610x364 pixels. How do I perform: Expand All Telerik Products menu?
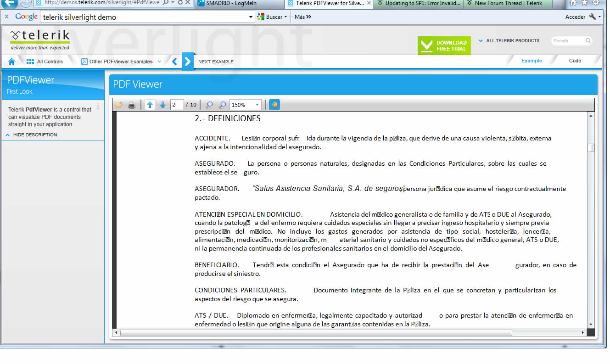click(509, 40)
